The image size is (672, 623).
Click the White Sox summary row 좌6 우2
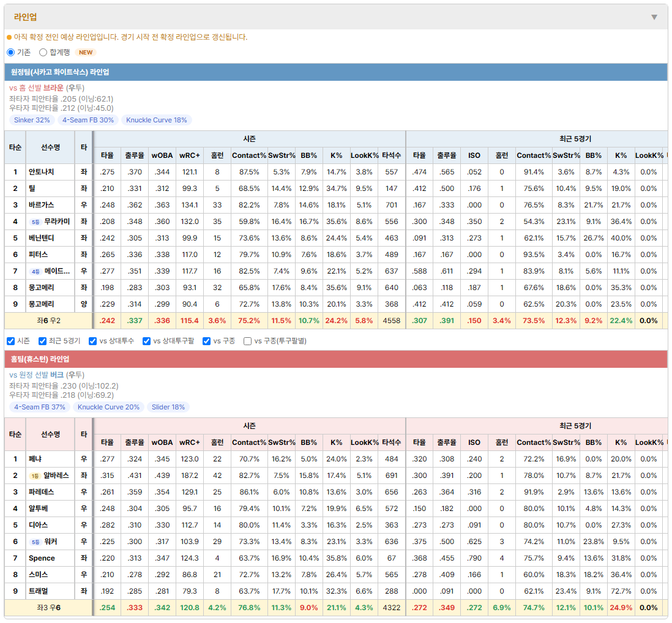(x=336, y=321)
